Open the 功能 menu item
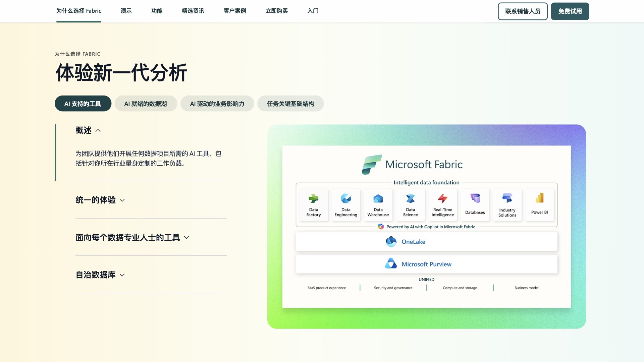Viewport: 644px width, 362px height. (157, 11)
